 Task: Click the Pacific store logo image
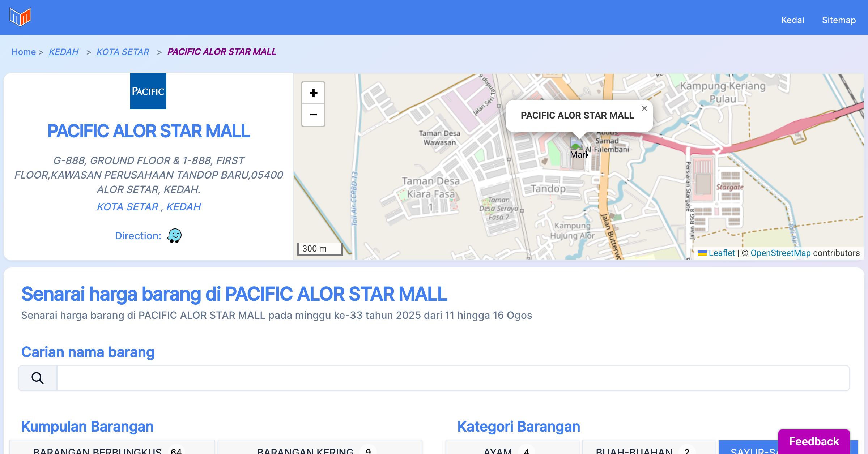coord(148,91)
